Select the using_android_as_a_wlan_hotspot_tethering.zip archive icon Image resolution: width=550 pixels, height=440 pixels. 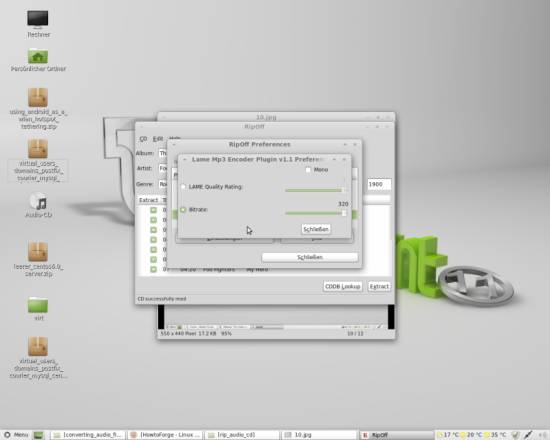point(38,97)
